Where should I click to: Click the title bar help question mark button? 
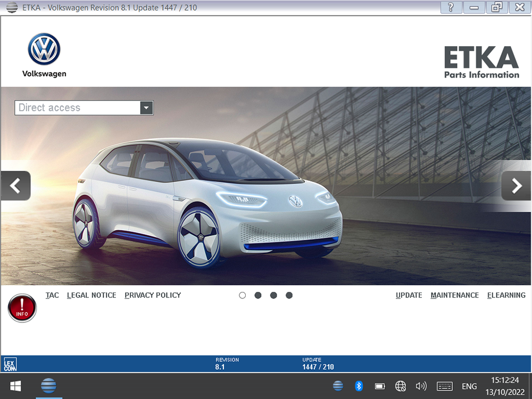pyautogui.click(x=451, y=7)
